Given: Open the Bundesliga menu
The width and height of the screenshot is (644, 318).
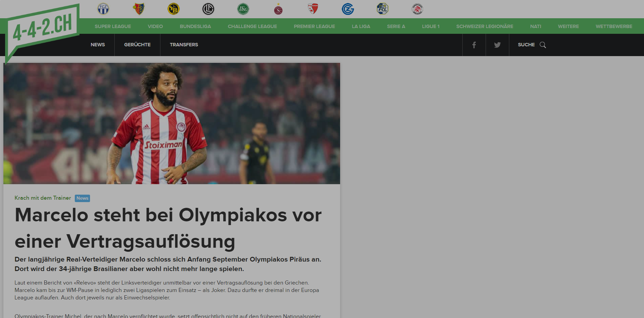Looking at the screenshot, I should pyautogui.click(x=195, y=26).
